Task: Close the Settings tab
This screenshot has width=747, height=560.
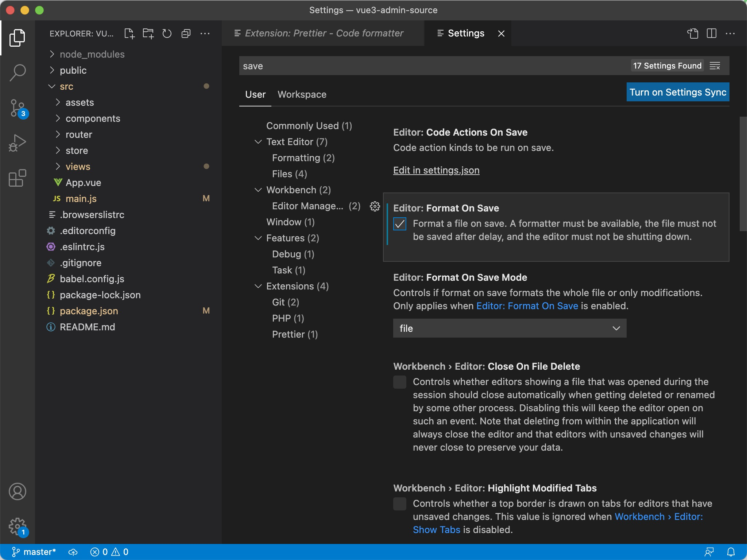Action: [x=502, y=34]
